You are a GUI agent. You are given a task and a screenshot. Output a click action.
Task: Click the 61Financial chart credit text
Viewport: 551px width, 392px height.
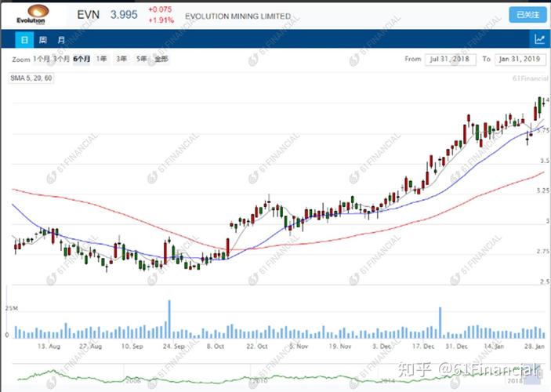(x=531, y=78)
